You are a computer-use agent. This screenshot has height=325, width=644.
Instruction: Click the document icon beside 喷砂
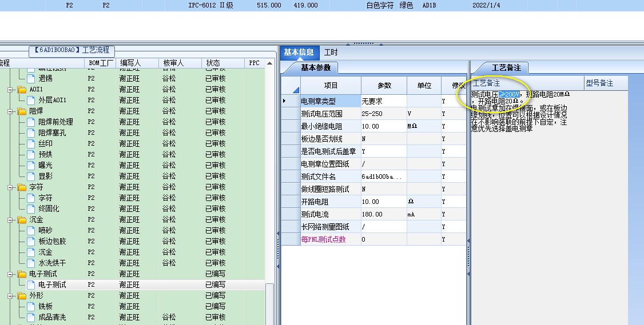tap(31, 231)
